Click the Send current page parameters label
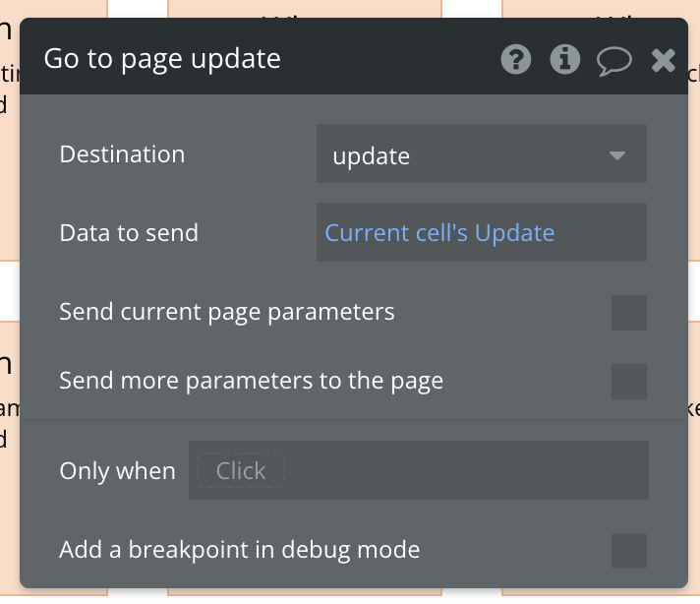700x604 pixels. coord(227,312)
